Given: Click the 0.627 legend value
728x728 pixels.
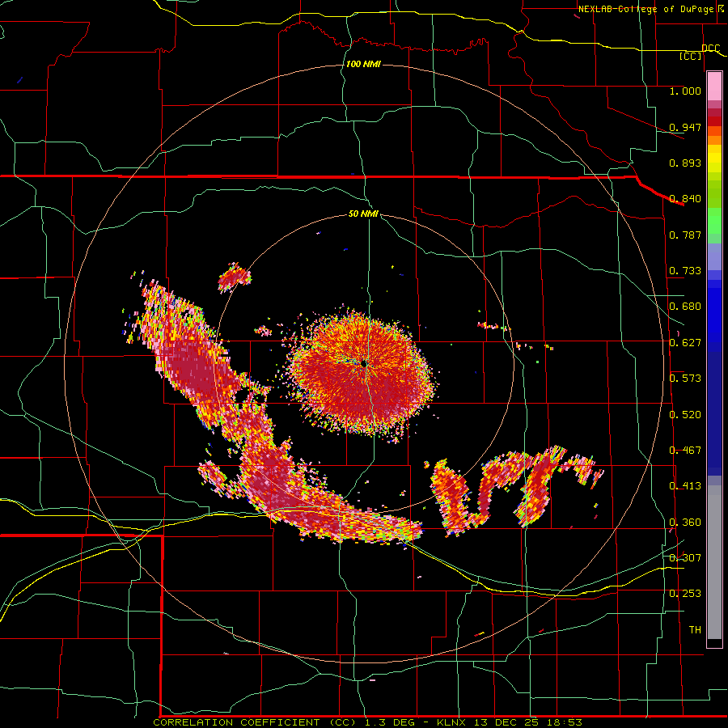Looking at the screenshot, I should pos(685,342).
